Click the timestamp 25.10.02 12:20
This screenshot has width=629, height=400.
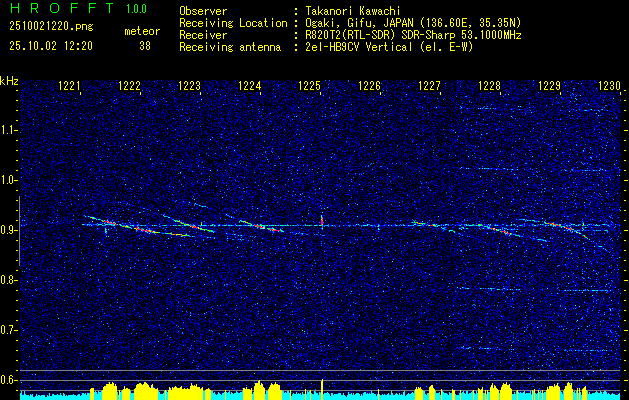pyautogui.click(x=51, y=46)
